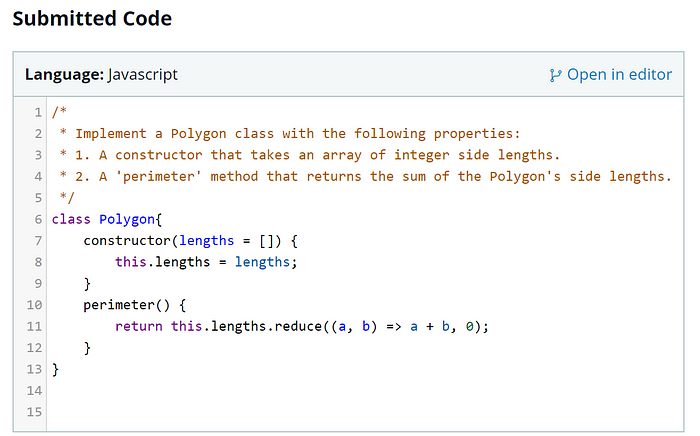Click the "lengths" parameter in the constructor
This screenshot has height=436, width=700.
point(206,241)
